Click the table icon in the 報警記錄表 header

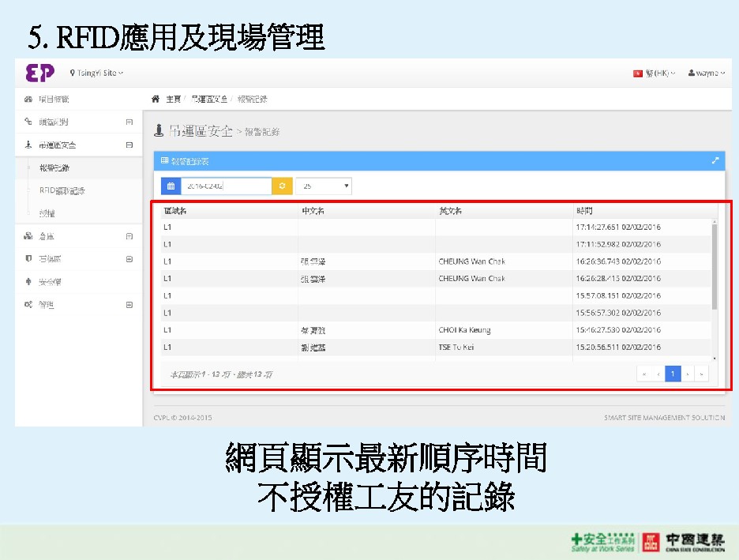[164, 161]
